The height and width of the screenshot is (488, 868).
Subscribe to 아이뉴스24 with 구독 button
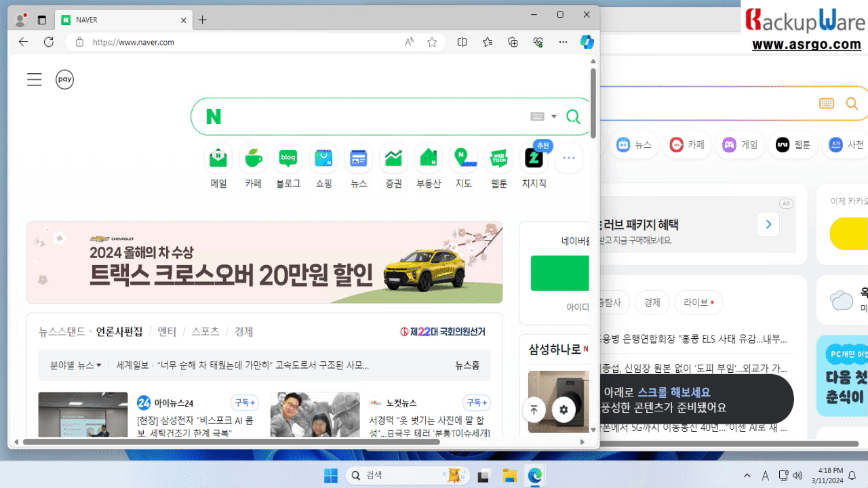(245, 403)
